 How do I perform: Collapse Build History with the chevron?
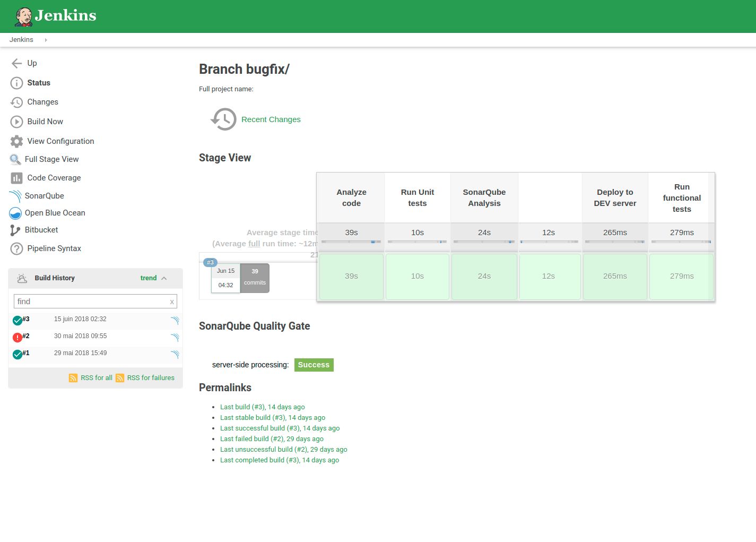164,278
